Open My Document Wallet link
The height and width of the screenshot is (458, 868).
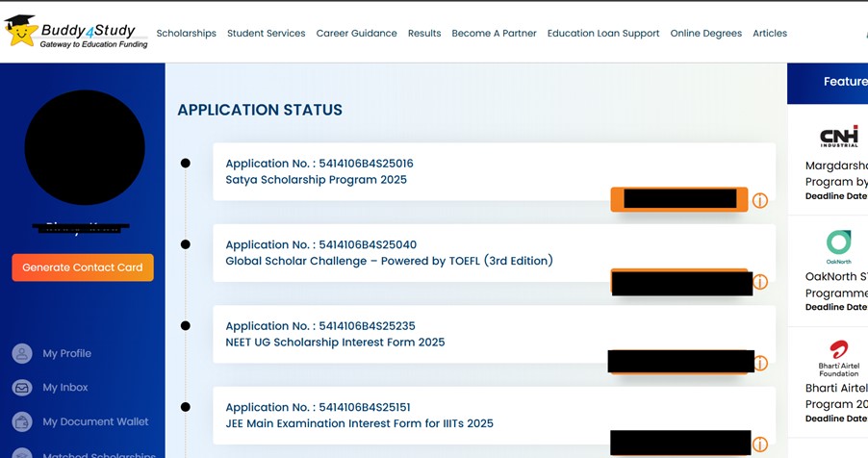96,422
